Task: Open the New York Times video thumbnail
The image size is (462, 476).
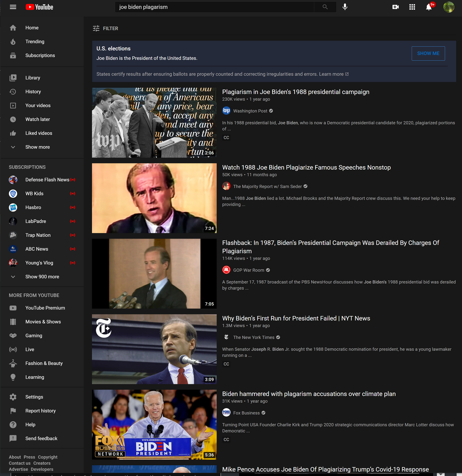Action: [x=154, y=349]
